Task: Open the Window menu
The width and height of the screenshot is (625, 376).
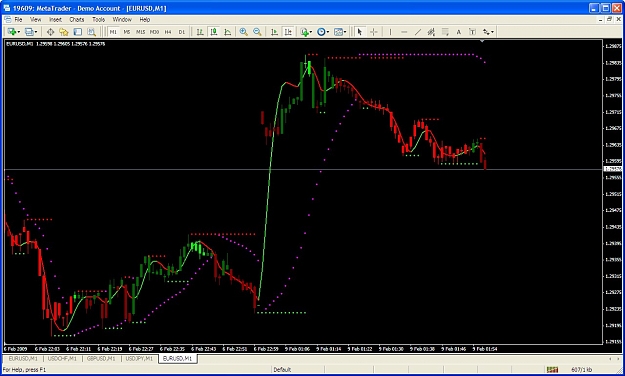Action: tap(122, 20)
